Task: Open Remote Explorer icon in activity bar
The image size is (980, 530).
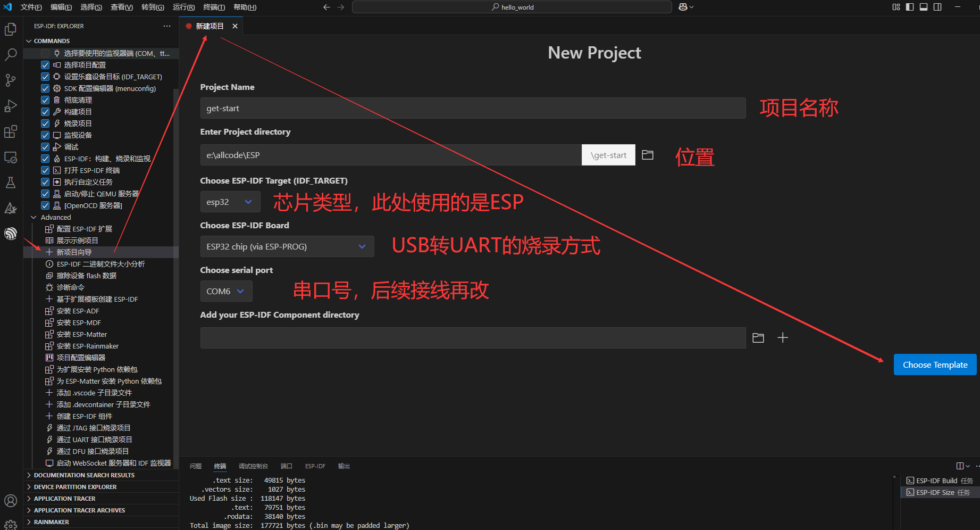Action: pos(11,158)
